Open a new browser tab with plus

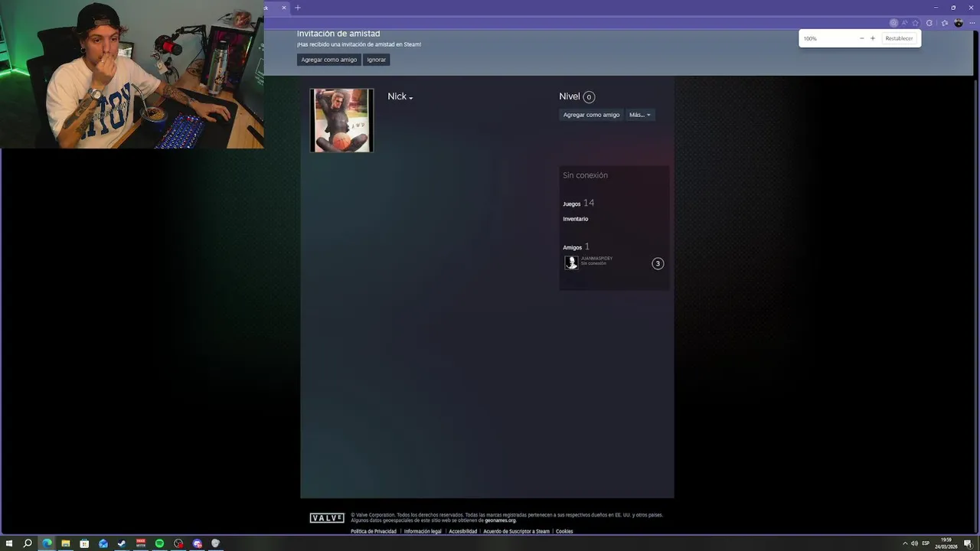298,8
